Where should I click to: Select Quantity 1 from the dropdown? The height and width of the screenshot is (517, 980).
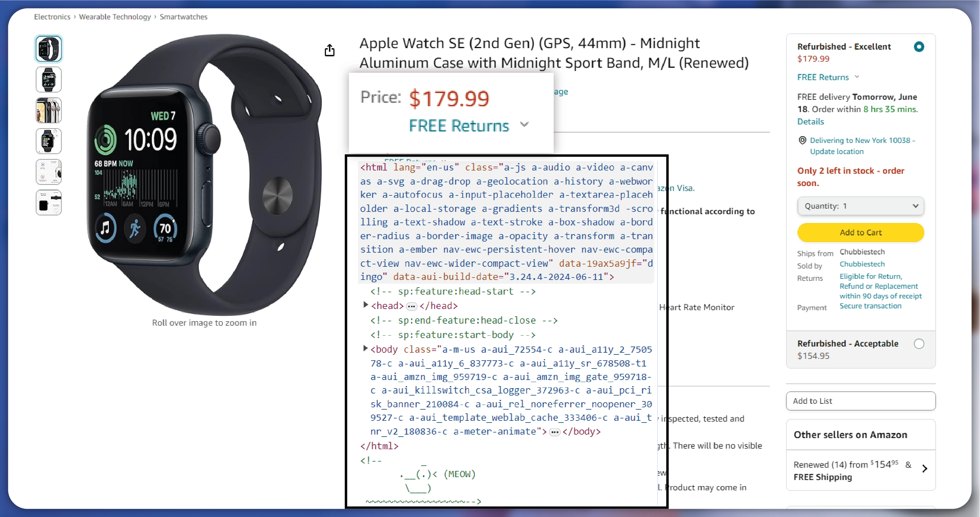click(x=861, y=205)
